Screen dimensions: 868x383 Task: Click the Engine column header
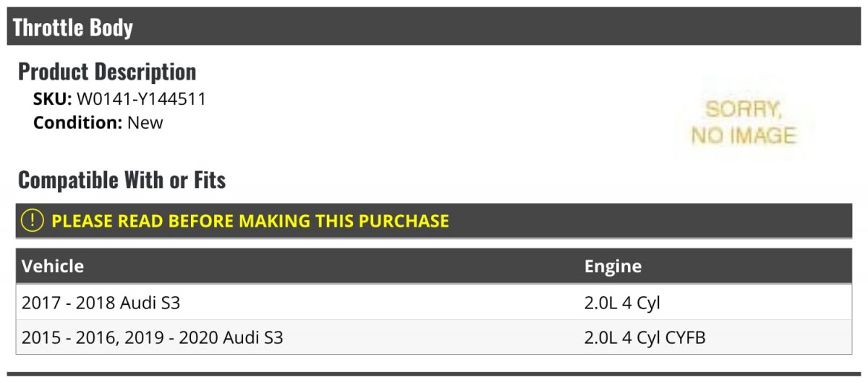[x=613, y=266]
